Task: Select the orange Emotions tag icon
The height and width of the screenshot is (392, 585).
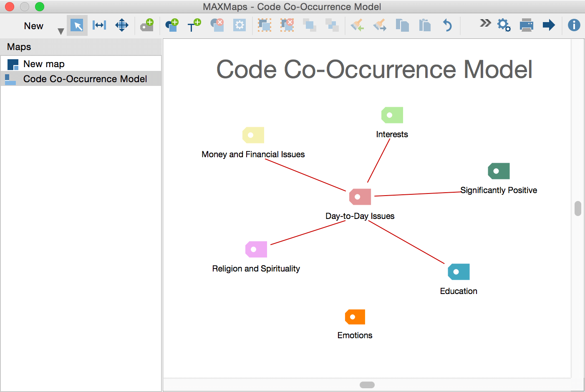Action: coord(355,317)
